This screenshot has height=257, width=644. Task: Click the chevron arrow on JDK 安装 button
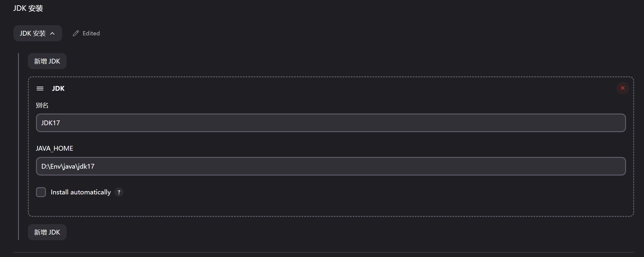52,33
